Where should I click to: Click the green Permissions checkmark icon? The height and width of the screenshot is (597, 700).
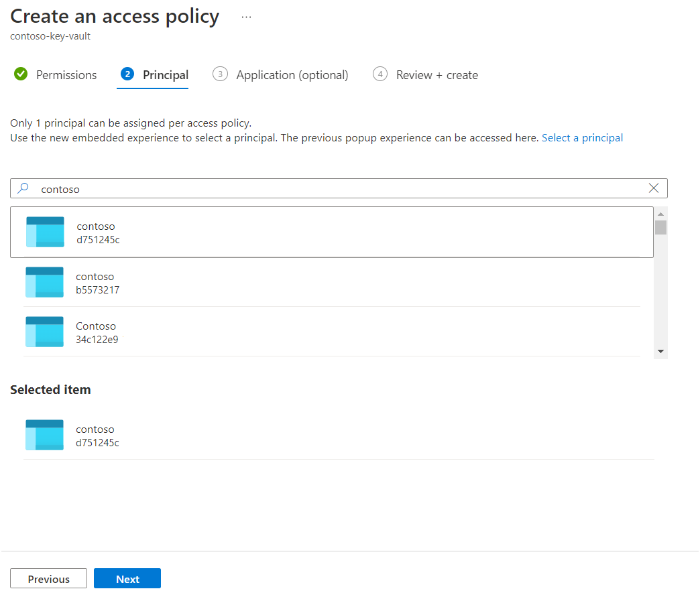[x=21, y=74]
